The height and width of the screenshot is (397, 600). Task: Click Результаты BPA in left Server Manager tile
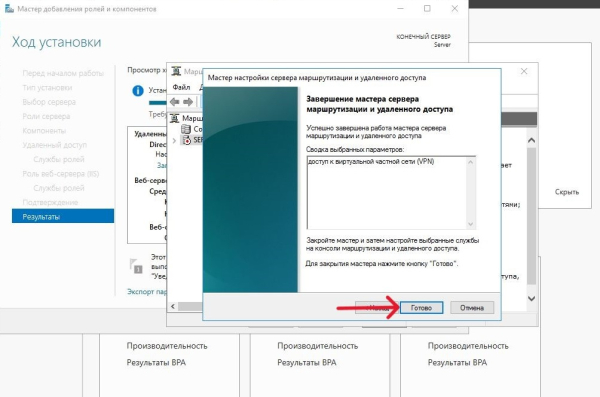click(156, 363)
